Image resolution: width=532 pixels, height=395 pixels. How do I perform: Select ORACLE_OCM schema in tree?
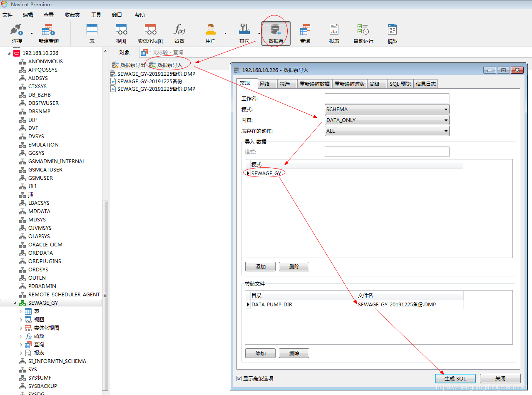(45, 244)
